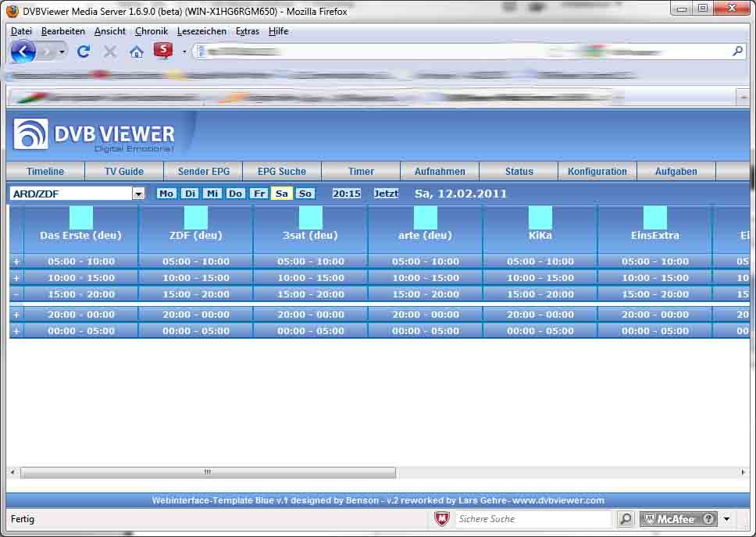Expand the 05:00 - 10:00 time row
The width and height of the screenshot is (756, 537).
point(16,261)
